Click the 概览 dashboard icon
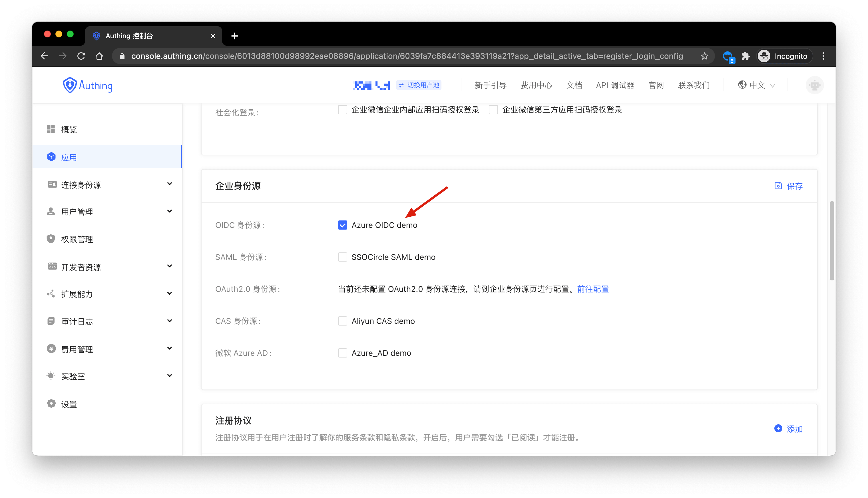 51,129
